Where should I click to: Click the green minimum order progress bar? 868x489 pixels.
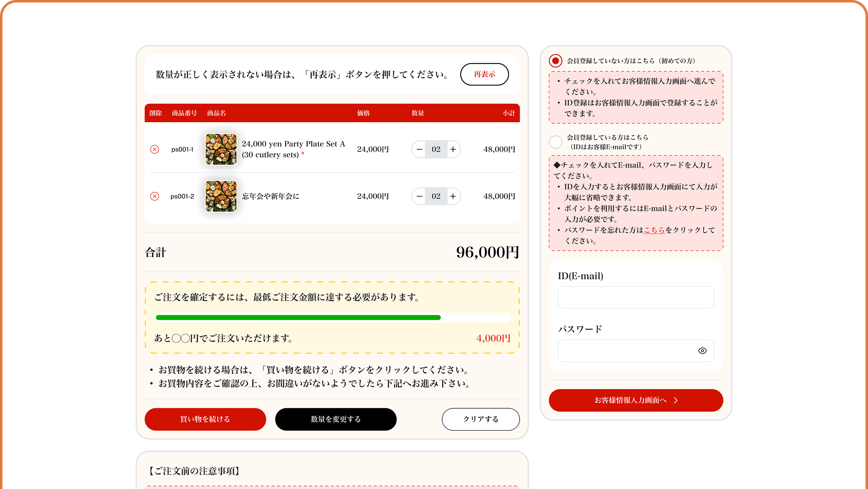298,317
